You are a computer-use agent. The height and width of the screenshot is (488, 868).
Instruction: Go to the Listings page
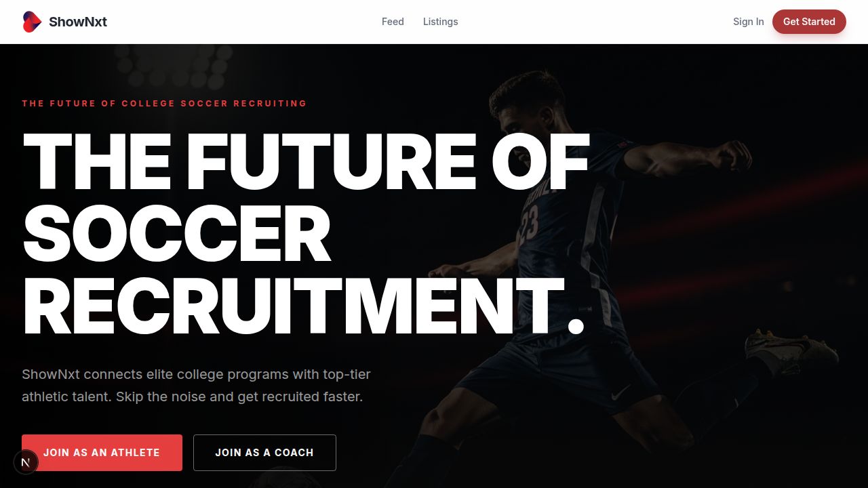[440, 22]
